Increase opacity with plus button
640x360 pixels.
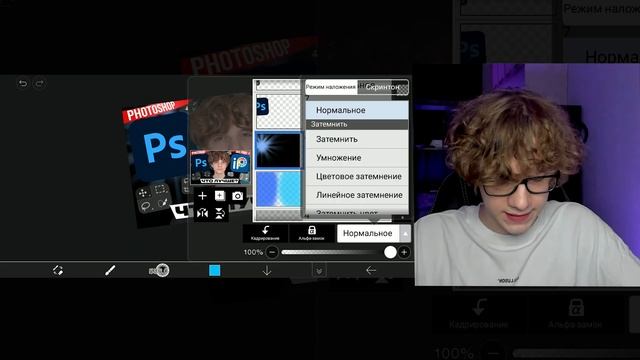(x=404, y=252)
